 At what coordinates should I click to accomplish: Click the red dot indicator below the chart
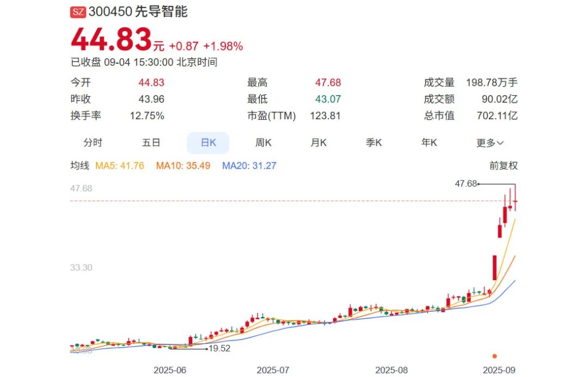(494, 355)
